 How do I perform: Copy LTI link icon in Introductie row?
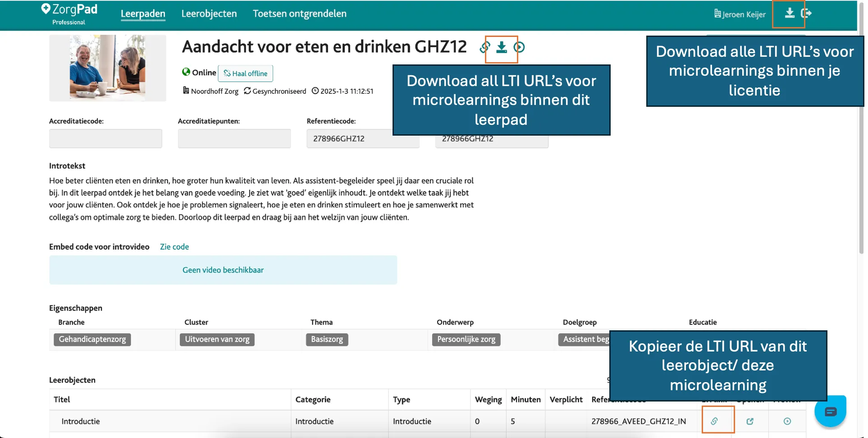click(x=714, y=421)
